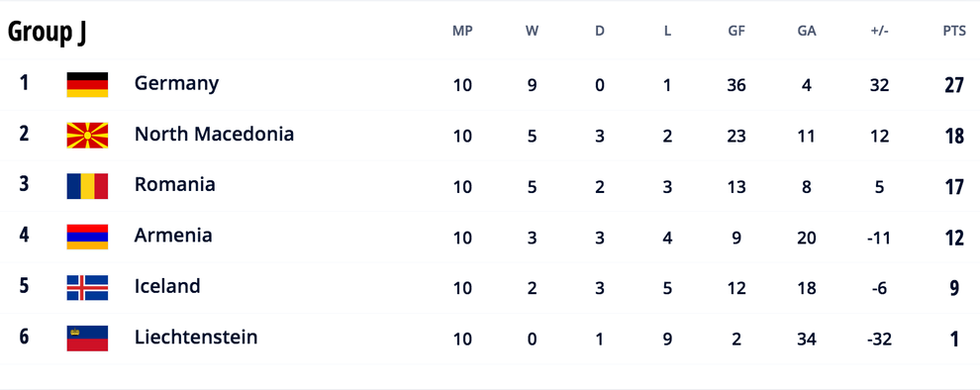Click the Germany flag icon
Image resolution: width=980 pixels, height=390 pixels.
[x=87, y=84]
